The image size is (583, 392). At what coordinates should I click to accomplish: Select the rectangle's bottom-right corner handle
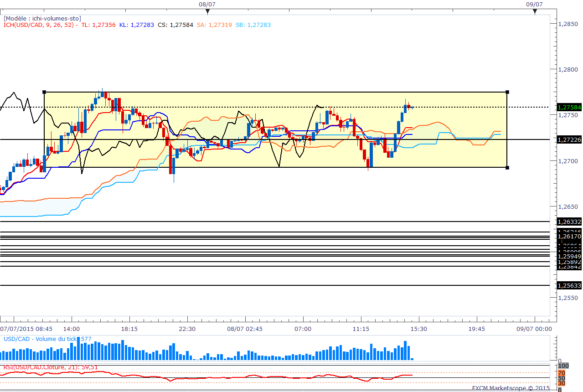[507, 167]
